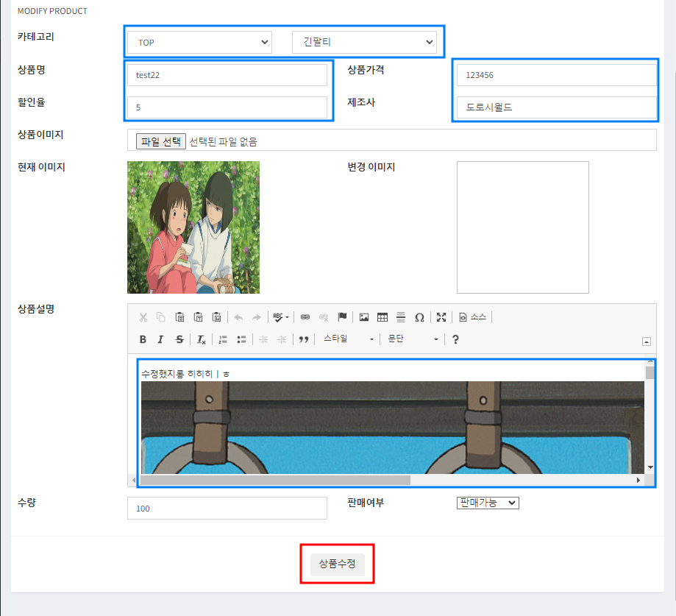The image size is (676, 616).
Task: Insert a horizontal line
Action: [401, 317]
